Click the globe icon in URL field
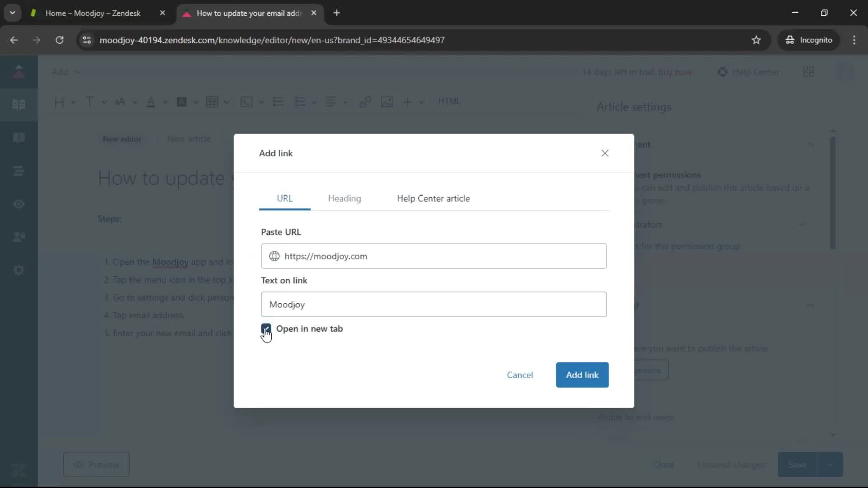This screenshot has height=488, width=868. click(274, 256)
